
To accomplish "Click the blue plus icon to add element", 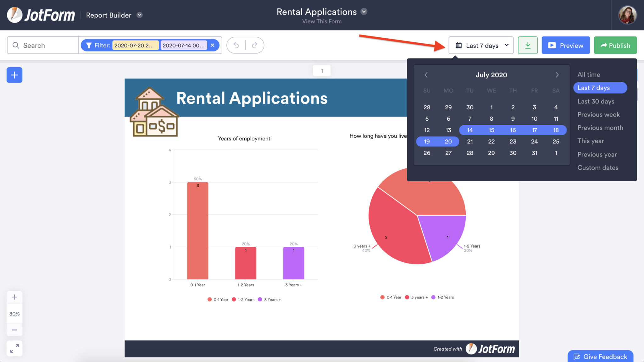I will pyautogui.click(x=14, y=75).
